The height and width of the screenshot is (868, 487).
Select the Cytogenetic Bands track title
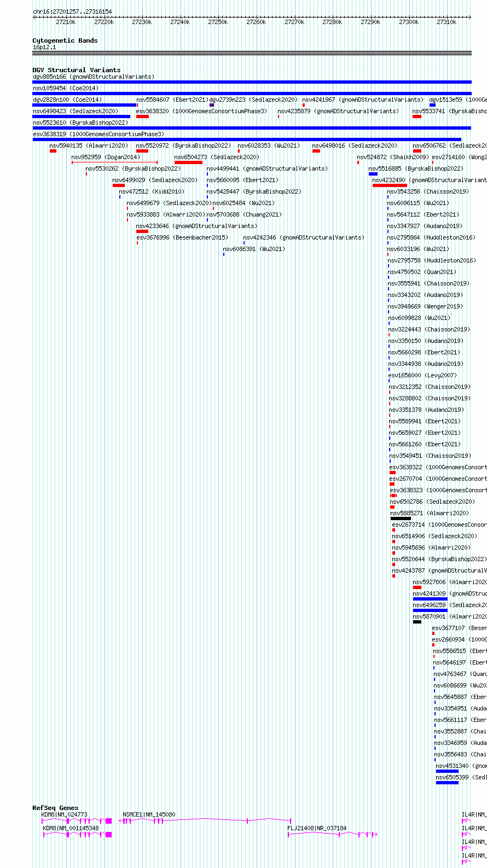click(x=65, y=40)
